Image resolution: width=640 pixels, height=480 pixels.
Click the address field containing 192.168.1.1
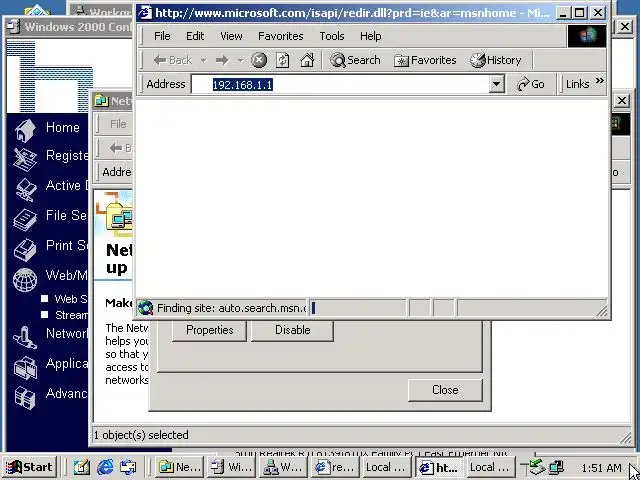pos(340,84)
